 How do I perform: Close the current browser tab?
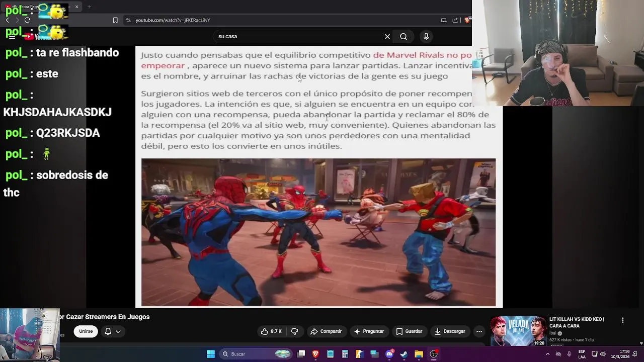pyautogui.click(x=77, y=7)
